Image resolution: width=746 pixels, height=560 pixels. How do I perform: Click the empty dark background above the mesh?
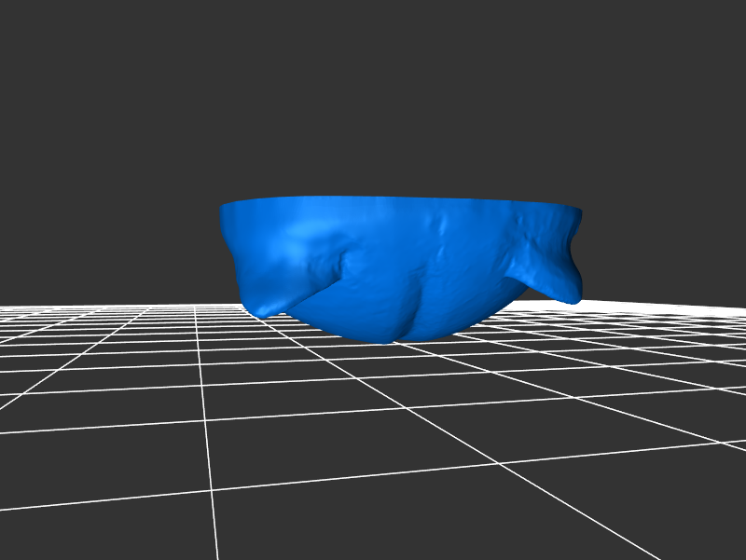click(373, 93)
